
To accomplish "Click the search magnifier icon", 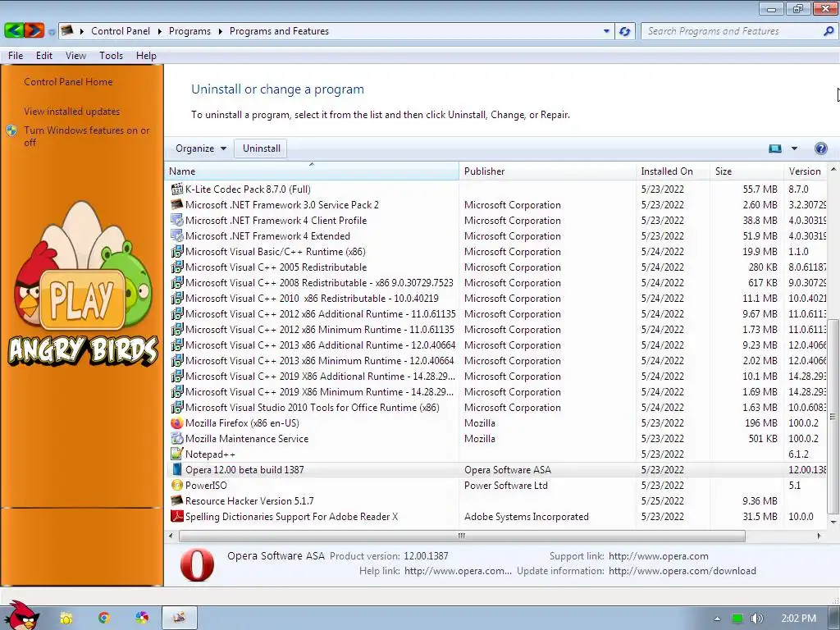I will tap(829, 31).
